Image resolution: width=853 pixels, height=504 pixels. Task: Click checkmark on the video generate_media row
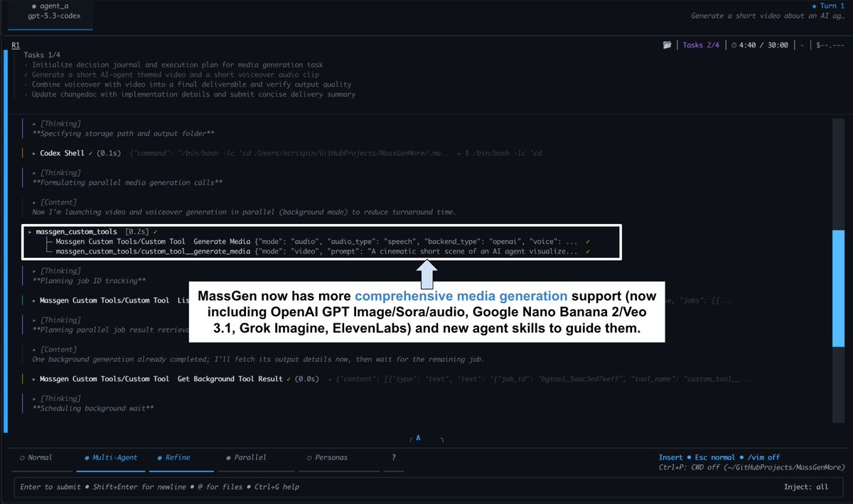tap(588, 252)
